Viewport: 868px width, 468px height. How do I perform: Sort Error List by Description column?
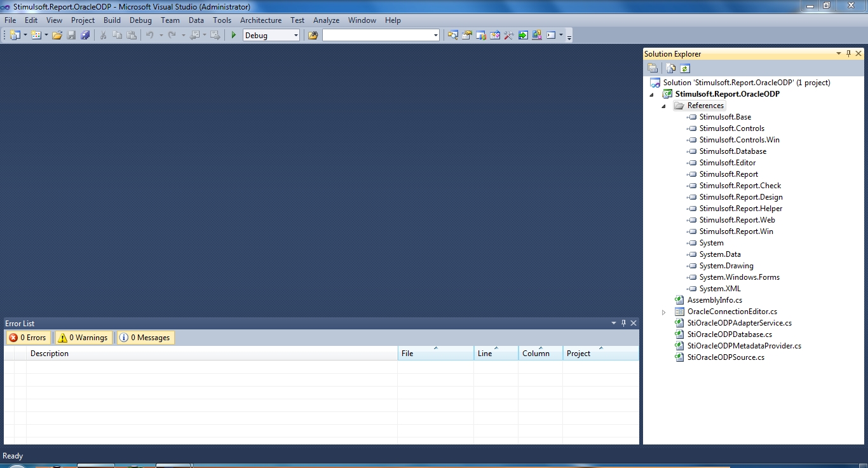212,354
